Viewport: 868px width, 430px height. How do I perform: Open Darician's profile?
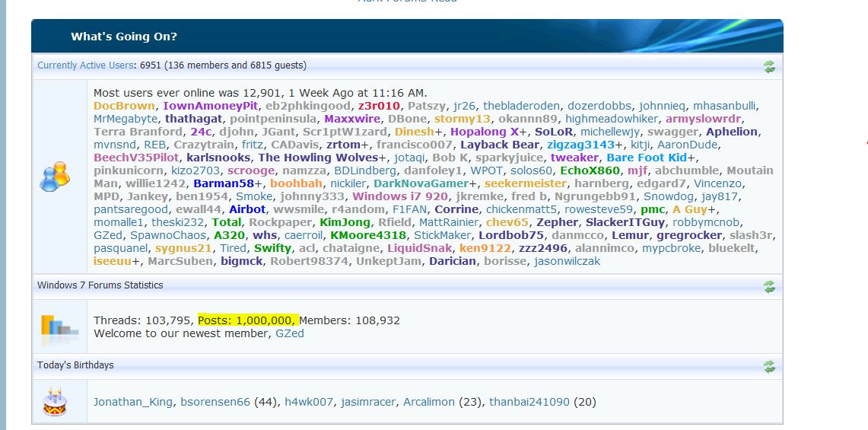pos(453,261)
